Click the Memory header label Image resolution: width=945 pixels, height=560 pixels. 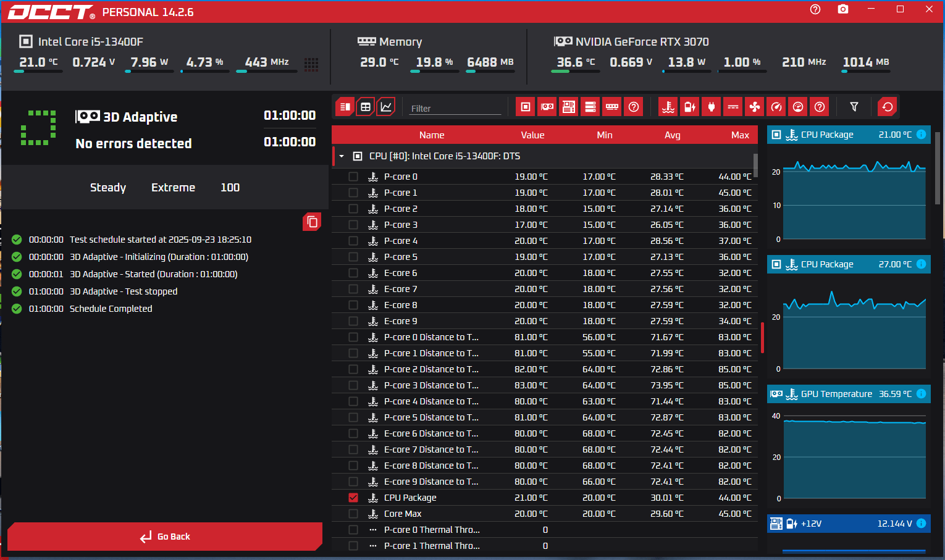pos(401,42)
